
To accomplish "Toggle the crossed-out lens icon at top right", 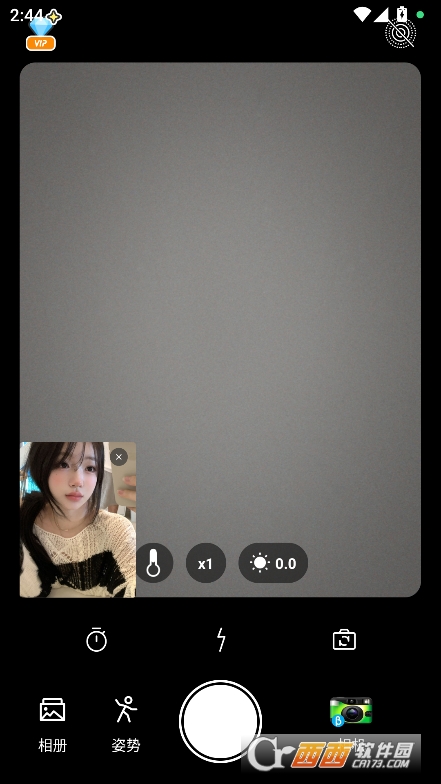I will point(400,33).
